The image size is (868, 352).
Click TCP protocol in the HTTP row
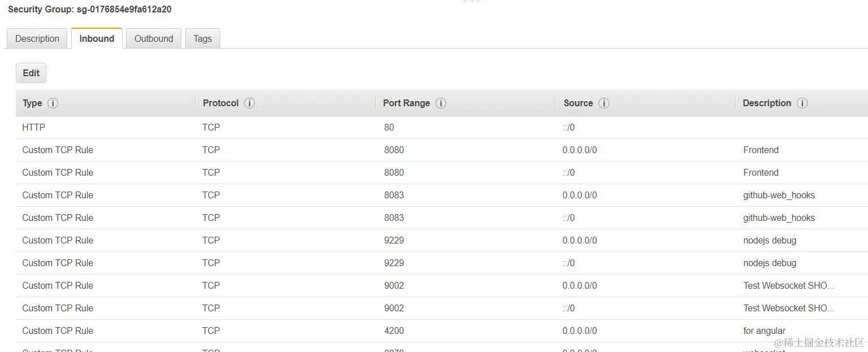(211, 127)
